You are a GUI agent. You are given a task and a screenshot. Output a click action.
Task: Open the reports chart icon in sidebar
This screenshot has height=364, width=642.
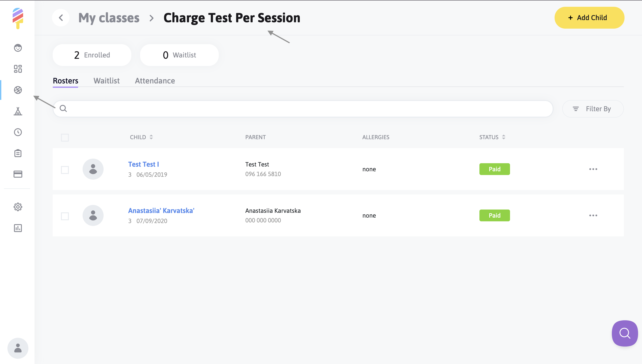tap(18, 228)
